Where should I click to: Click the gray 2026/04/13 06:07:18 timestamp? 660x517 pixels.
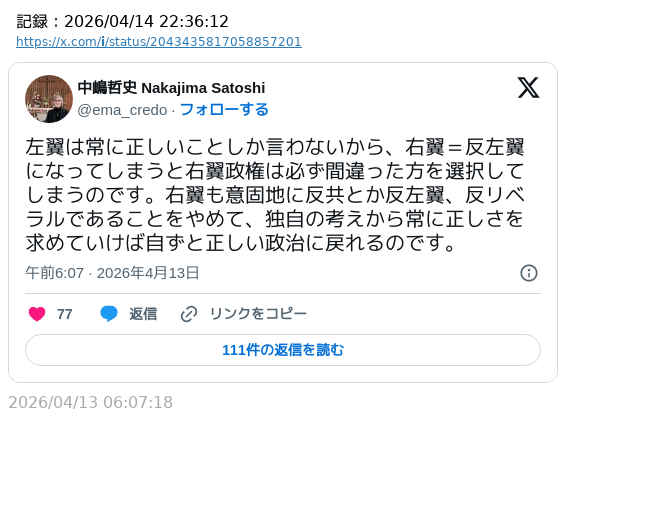click(x=91, y=403)
